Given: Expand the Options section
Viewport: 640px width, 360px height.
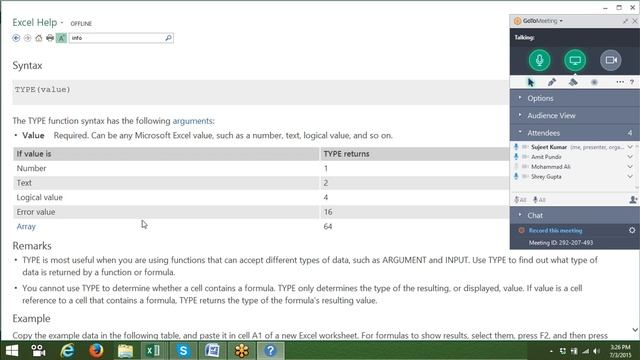Looking at the screenshot, I should click(x=575, y=98).
